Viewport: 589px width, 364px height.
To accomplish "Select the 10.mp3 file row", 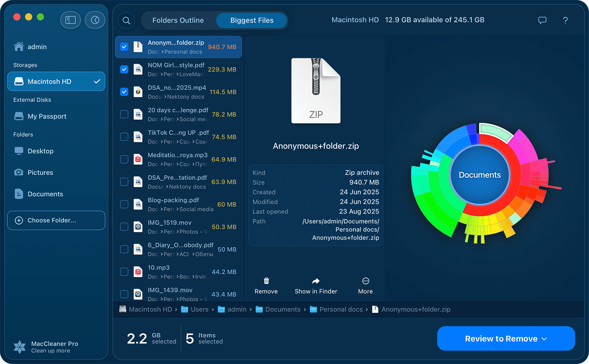I will (179, 272).
